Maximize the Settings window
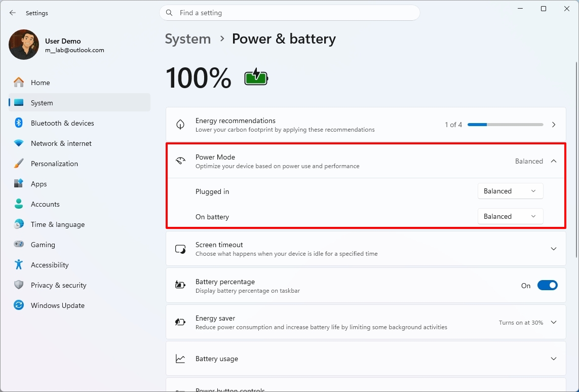The image size is (579, 392). point(543,9)
